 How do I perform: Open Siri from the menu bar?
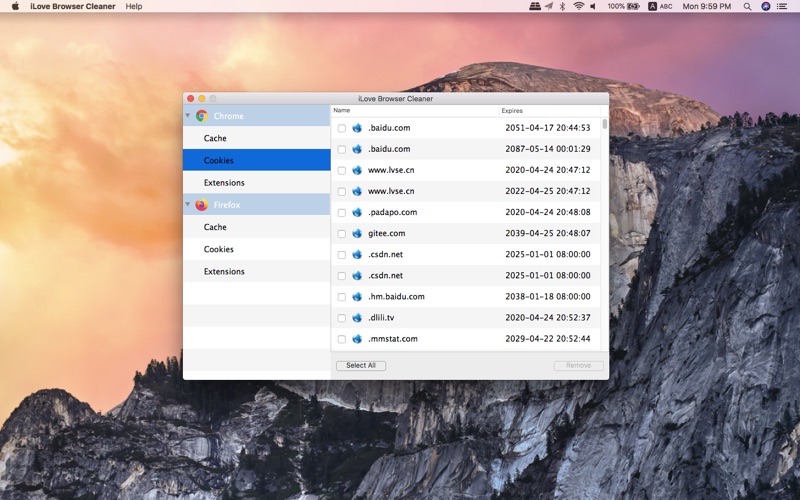pos(765,6)
